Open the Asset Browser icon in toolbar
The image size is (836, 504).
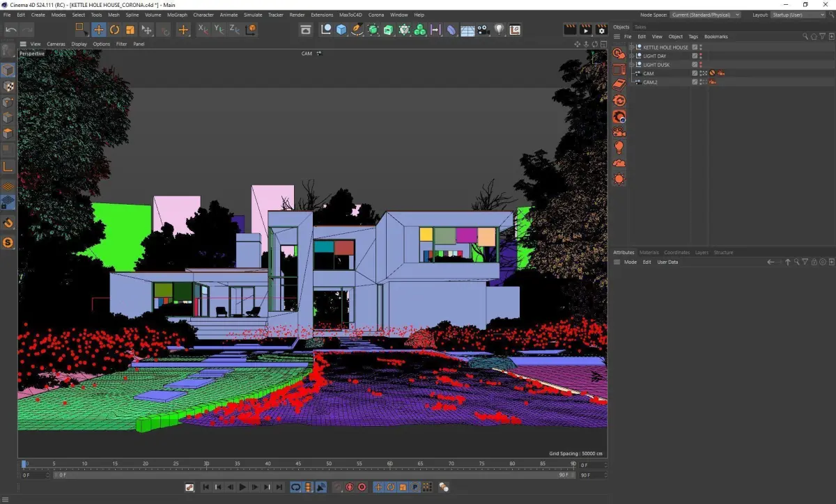305,29
